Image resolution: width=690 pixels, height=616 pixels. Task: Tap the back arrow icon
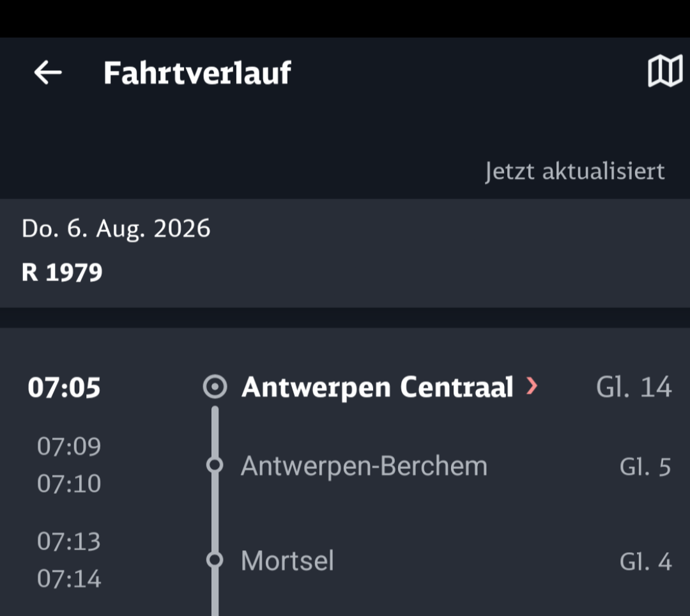point(47,73)
